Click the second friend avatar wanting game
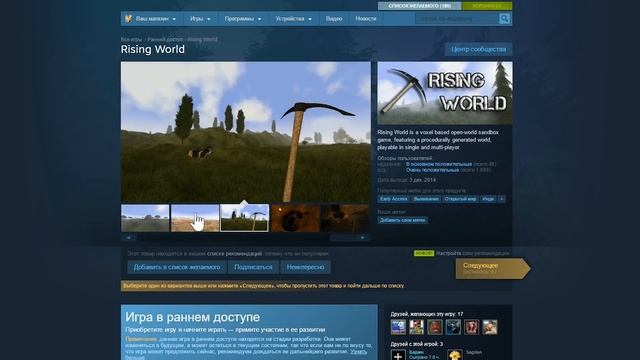 [417, 327]
